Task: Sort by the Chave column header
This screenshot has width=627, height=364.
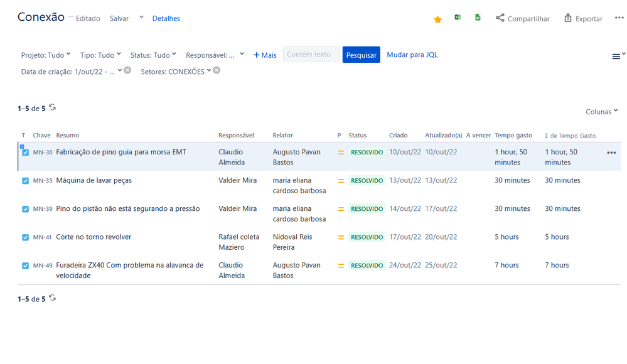Action: click(x=41, y=135)
